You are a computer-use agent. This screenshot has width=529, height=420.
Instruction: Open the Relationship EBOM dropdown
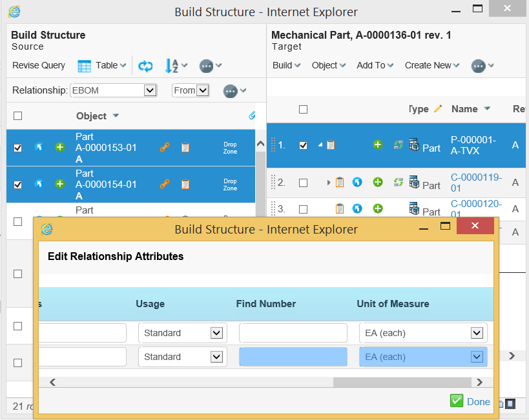pyautogui.click(x=150, y=90)
